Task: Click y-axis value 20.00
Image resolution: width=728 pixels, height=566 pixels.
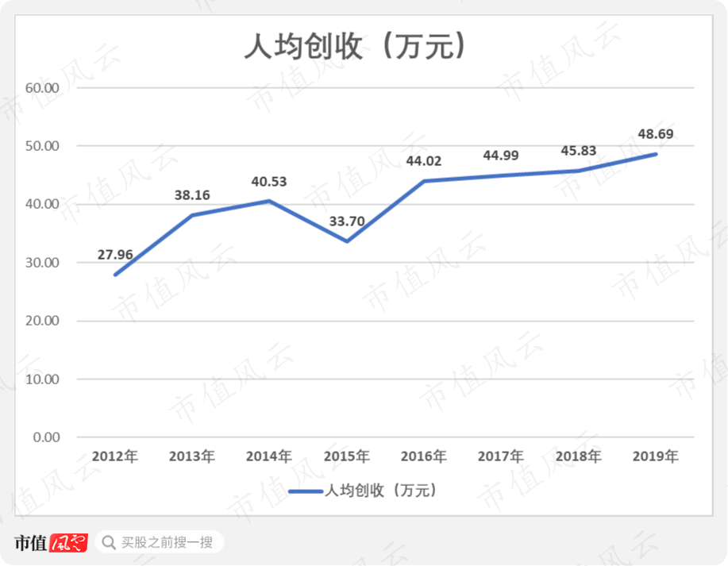Action: click(42, 321)
